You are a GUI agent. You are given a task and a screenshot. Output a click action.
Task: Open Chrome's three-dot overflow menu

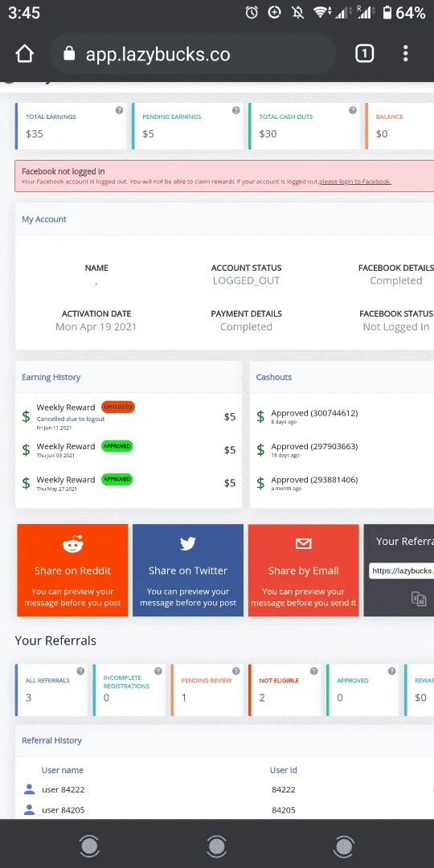[406, 54]
